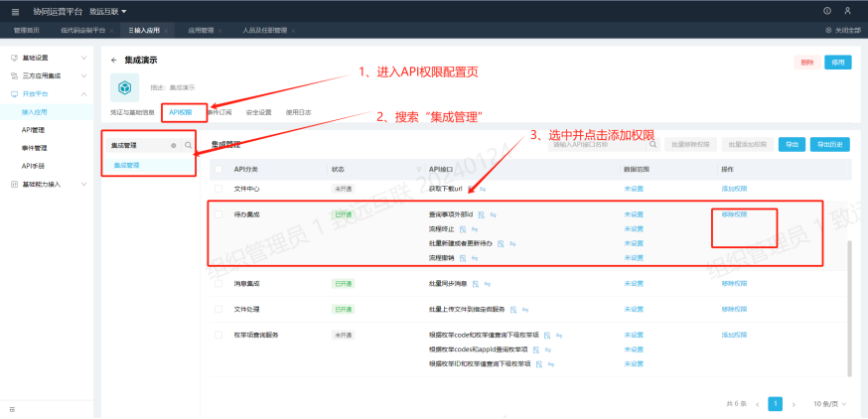Click the info icon in the top header
The width and height of the screenshot is (868, 419).
point(827,11)
